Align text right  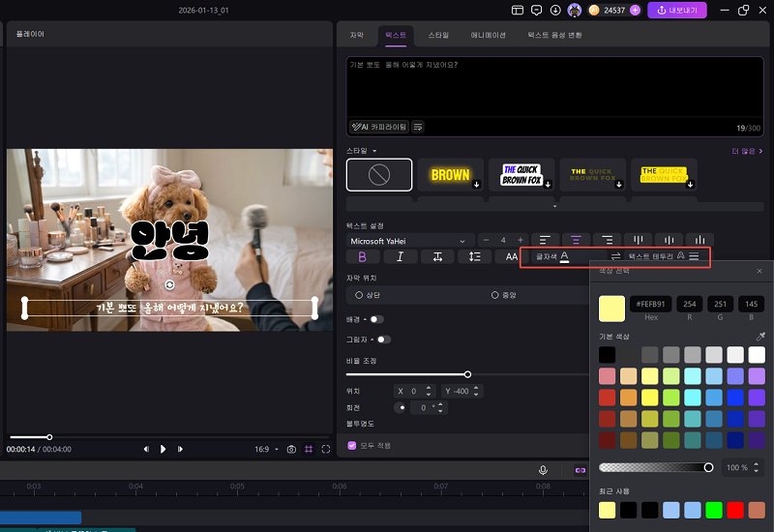[x=608, y=240]
